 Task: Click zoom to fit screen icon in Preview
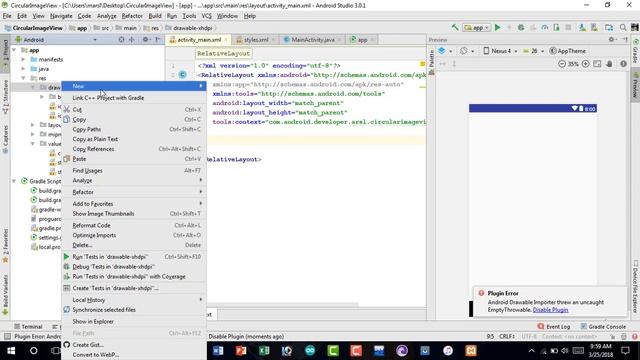coord(597,64)
